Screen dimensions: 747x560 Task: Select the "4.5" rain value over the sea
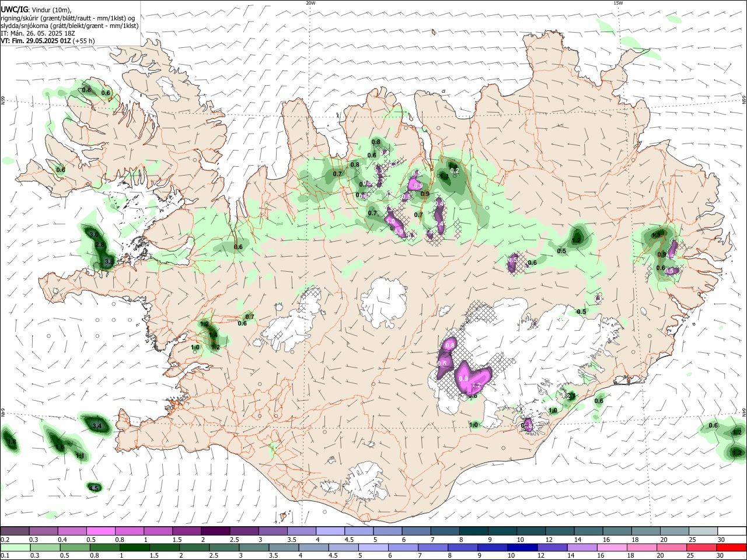93,488
